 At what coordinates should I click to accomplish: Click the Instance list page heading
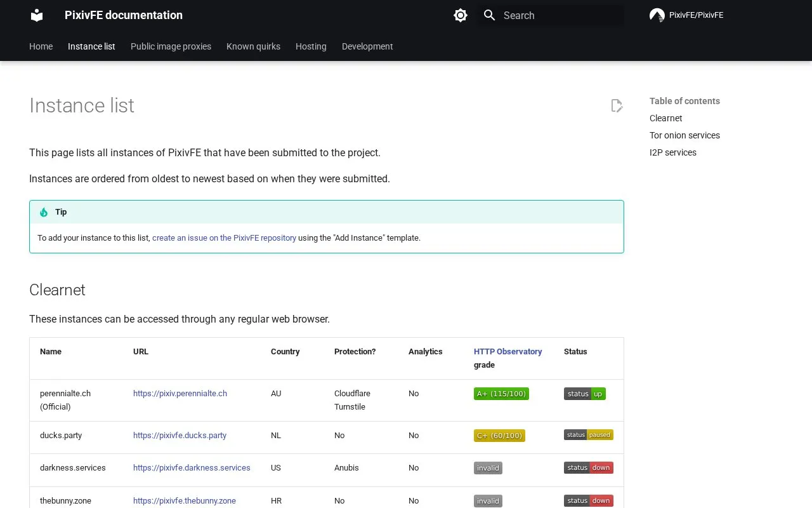(82, 105)
